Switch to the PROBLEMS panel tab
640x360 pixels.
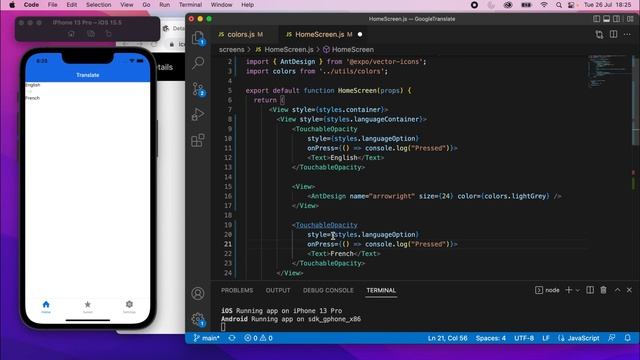coord(237,290)
